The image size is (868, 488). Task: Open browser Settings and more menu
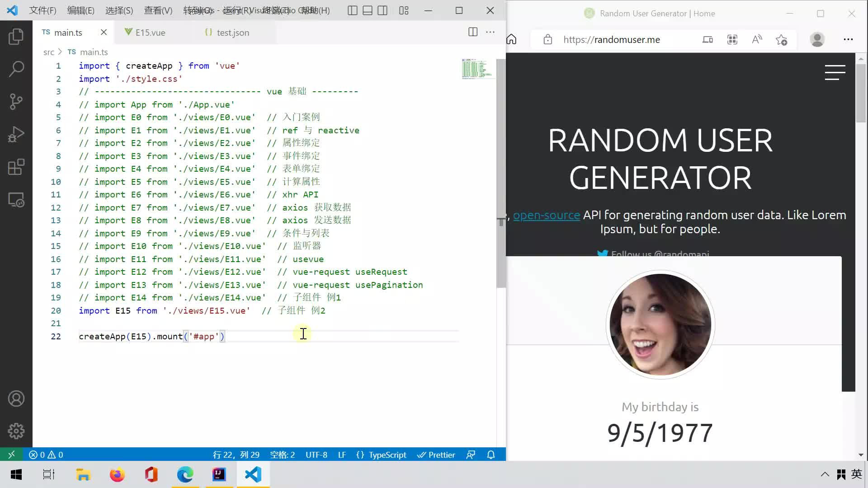pos(848,39)
